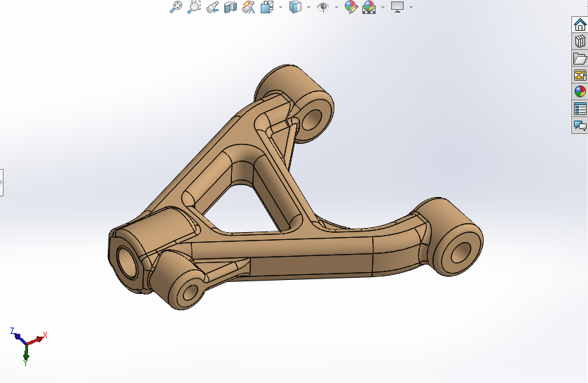Click the Display Style icon
The width and height of the screenshot is (588, 383).
coord(295,7)
